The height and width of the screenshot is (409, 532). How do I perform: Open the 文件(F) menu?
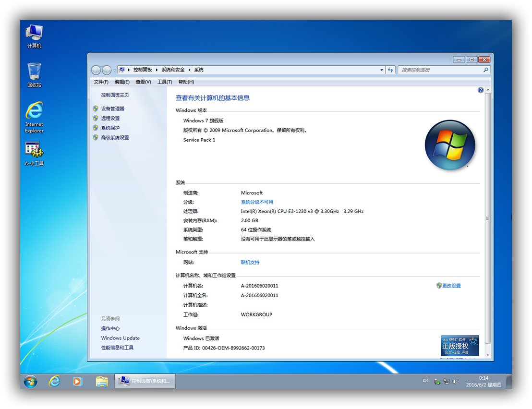click(101, 82)
